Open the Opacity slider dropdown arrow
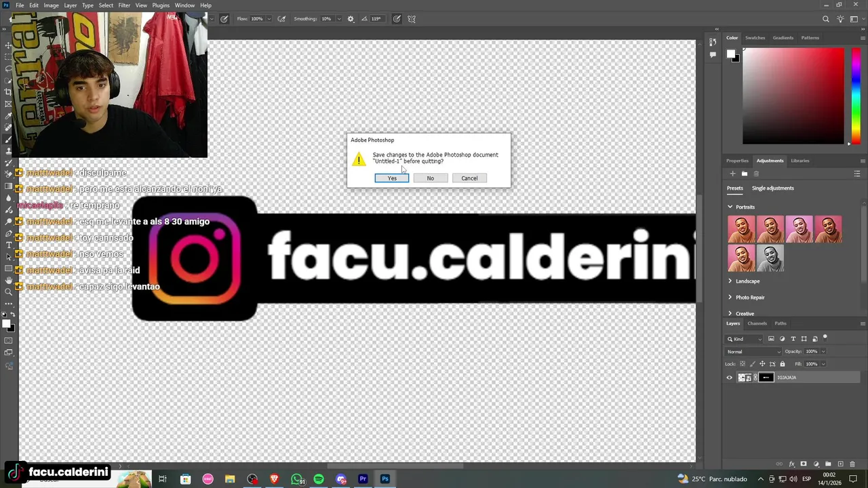 823,352
